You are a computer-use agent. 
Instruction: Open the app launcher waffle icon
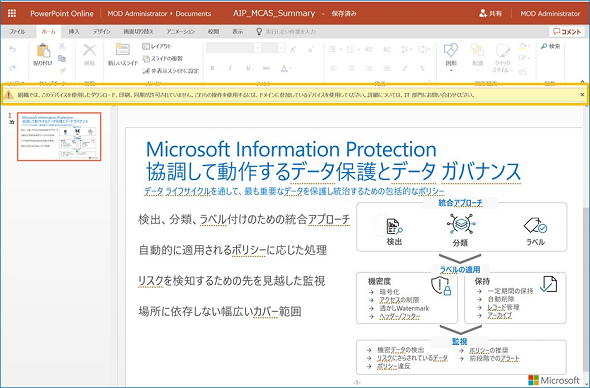point(12,14)
